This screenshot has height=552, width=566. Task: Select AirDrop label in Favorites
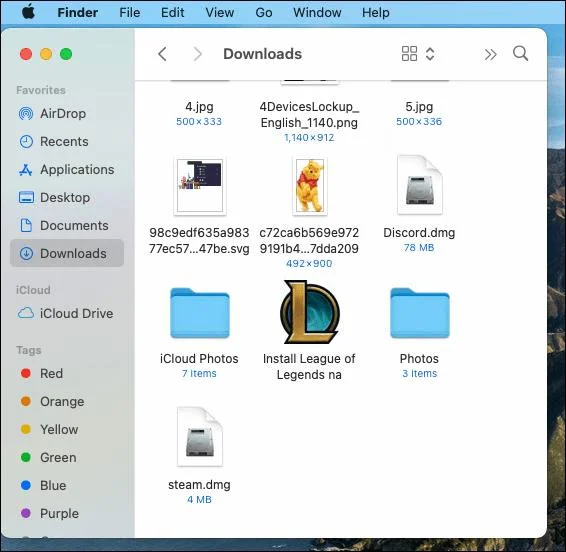63,114
